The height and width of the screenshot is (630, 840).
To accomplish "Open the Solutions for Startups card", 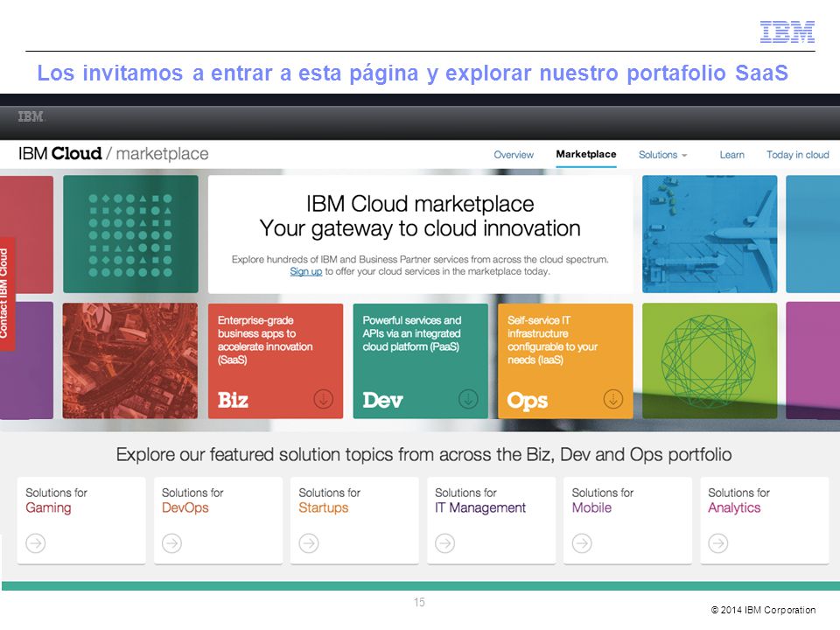I will point(354,520).
